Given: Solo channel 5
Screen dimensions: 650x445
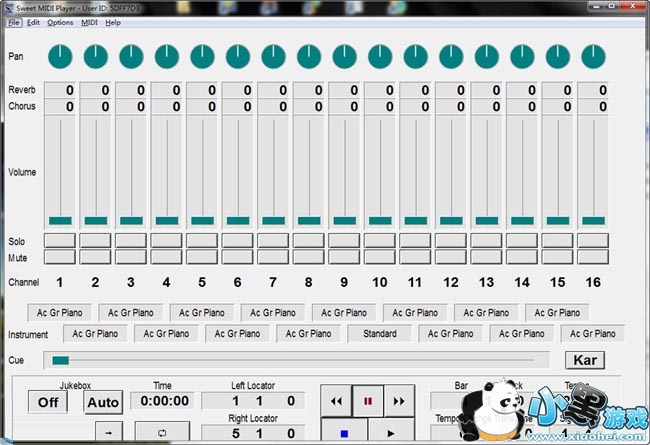Looking at the screenshot, I should tap(202, 241).
